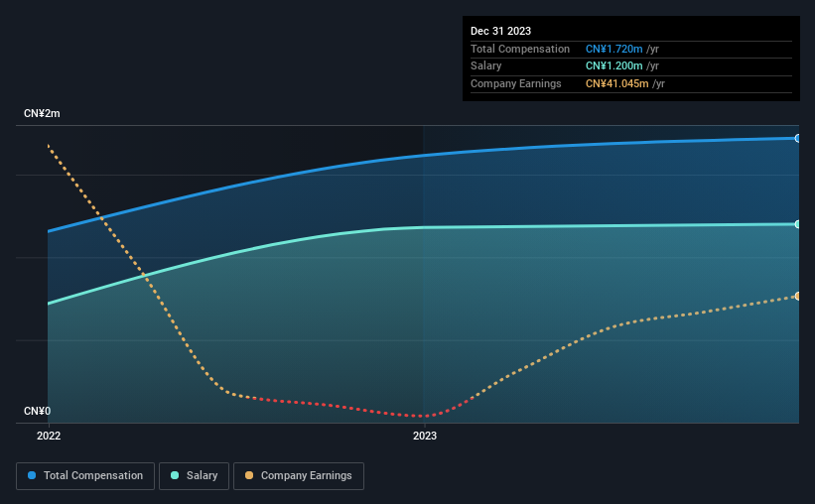Click the blue Total Compensation legend dot
Viewport: 815px width, 504px height.
coord(32,475)
